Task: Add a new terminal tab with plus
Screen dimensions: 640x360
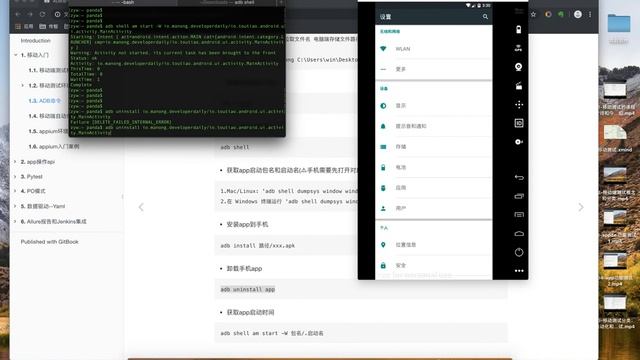Action: 281,2
